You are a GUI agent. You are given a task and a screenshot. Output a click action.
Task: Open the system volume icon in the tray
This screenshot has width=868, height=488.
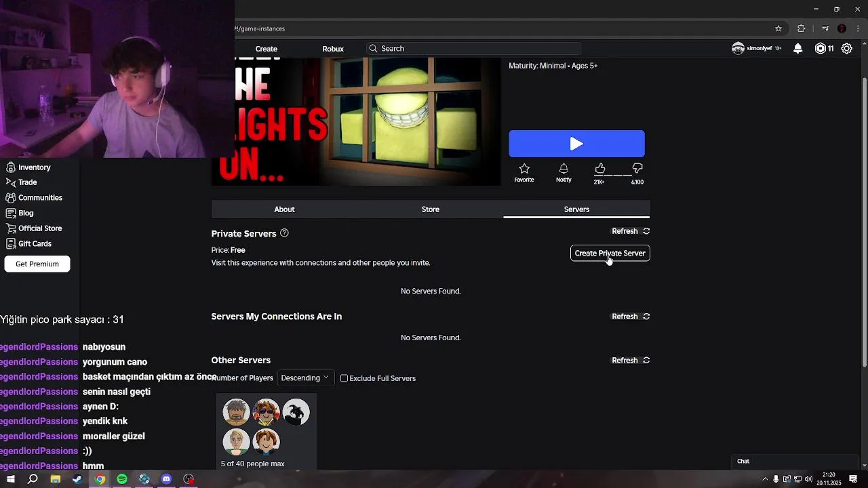click(808, 479)
